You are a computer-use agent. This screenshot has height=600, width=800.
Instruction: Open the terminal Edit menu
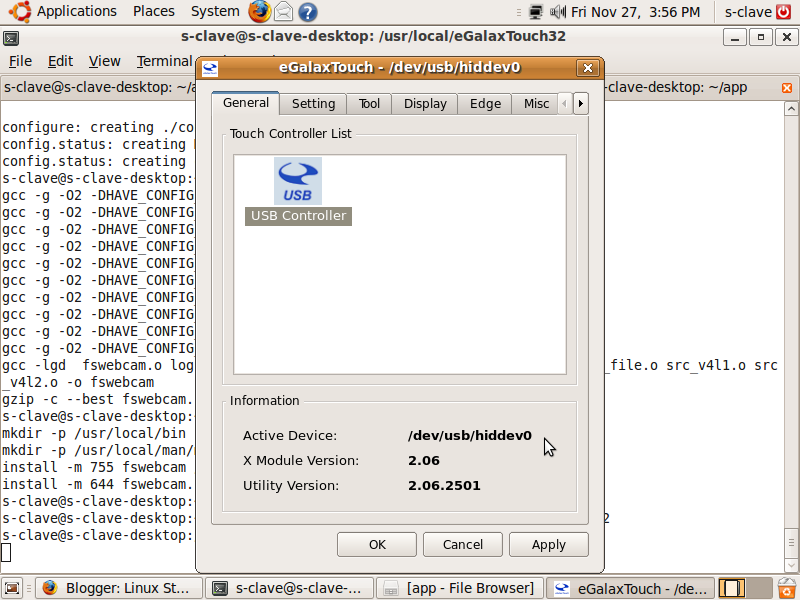[x=60, y=61]
